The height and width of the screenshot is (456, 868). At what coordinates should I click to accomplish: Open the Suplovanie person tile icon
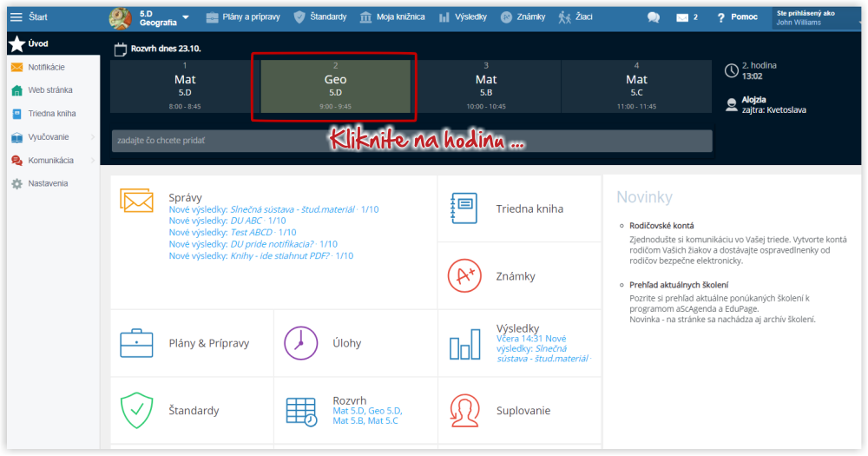click(464, 411)
